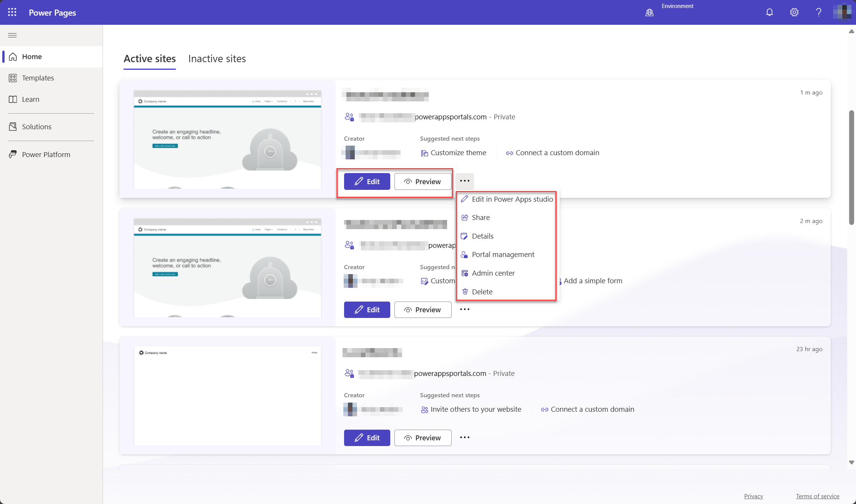
Task: Click the Settings gear icon
Action: click(793, 12)
